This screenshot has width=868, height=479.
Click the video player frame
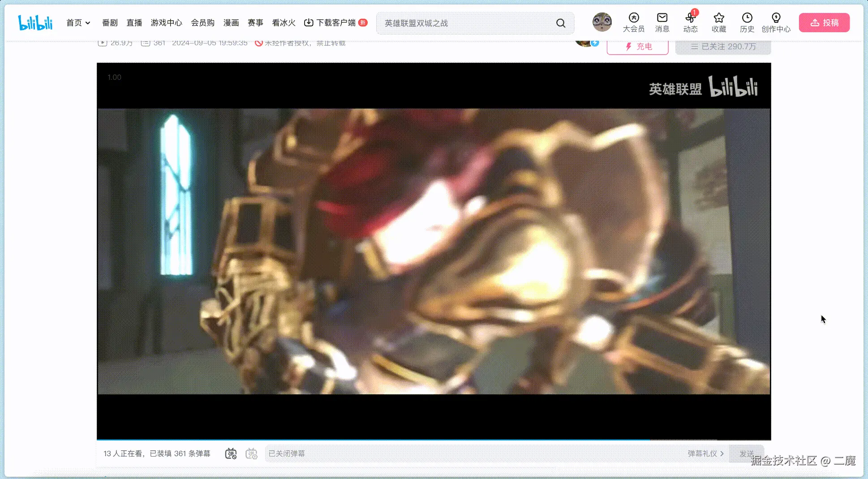pos(434,251)
